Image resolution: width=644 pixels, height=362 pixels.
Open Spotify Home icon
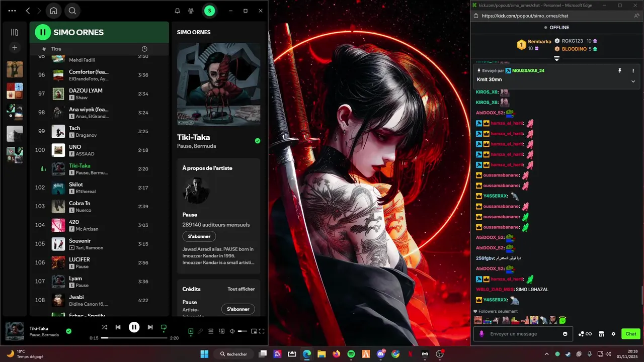coord(53,11)
